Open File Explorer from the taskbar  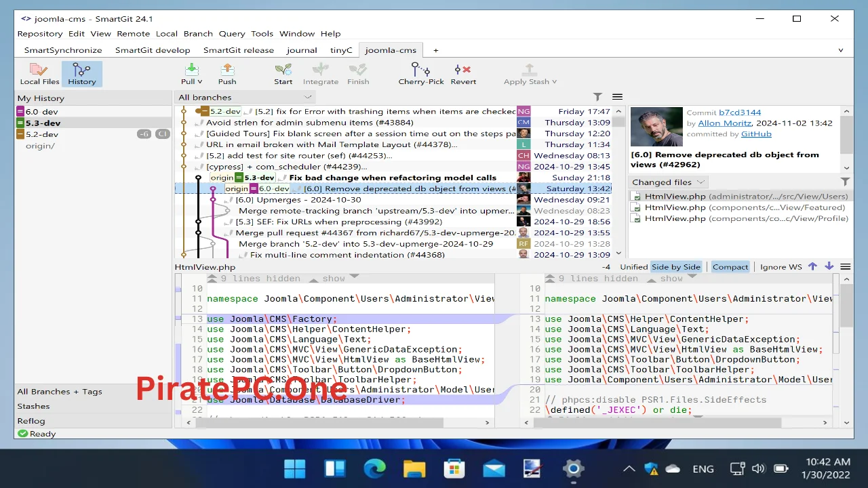click(414, 468)
